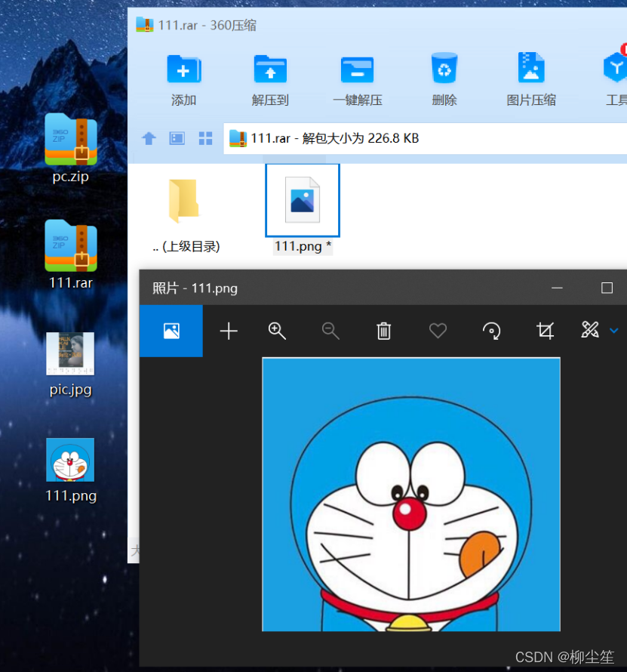The image size is (627, 672).
Task: Zoom out of the photo
Action: point(330,331)
